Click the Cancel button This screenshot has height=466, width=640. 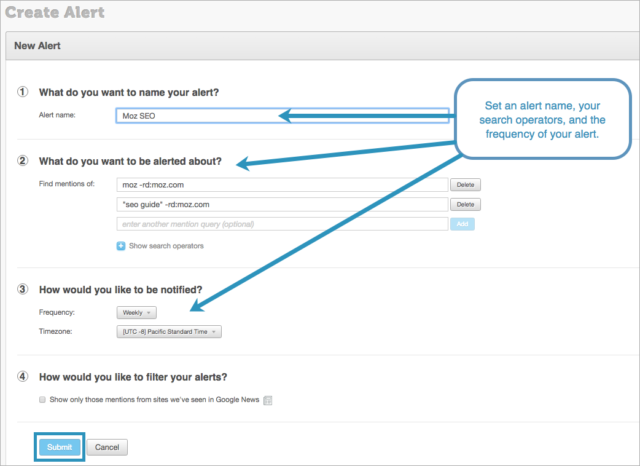tap(107, 447)
